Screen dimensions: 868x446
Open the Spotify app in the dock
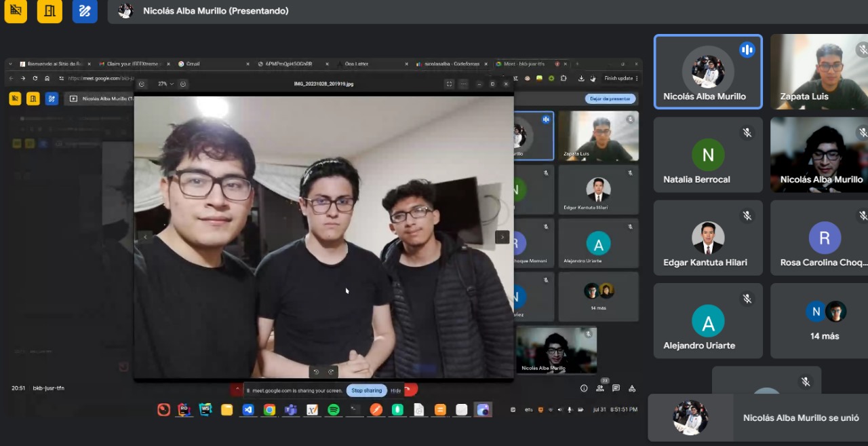[x=333, y=409]
